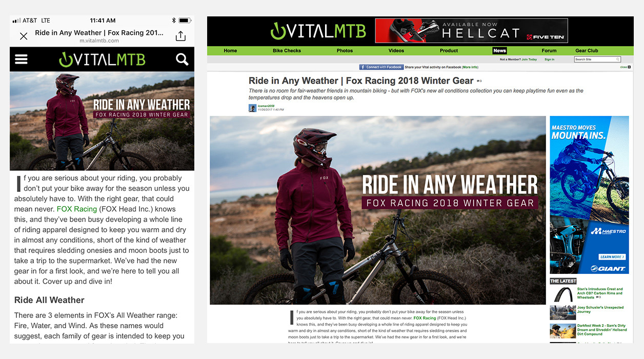Tap the mobile search magnifier icon
The width and height of the screenshot is (644, 359).
pyautogui.click(x=182, y=59)
